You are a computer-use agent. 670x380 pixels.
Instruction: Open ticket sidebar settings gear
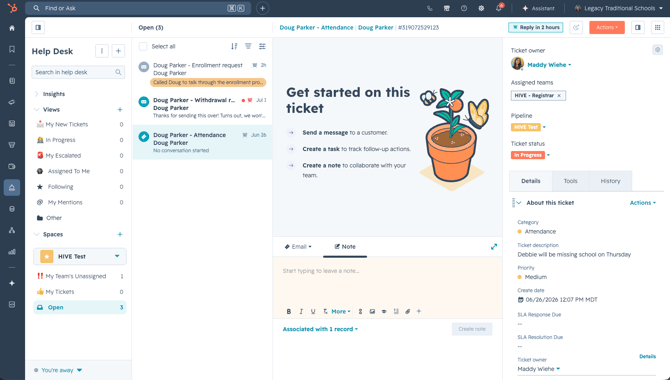coord(658,50)
